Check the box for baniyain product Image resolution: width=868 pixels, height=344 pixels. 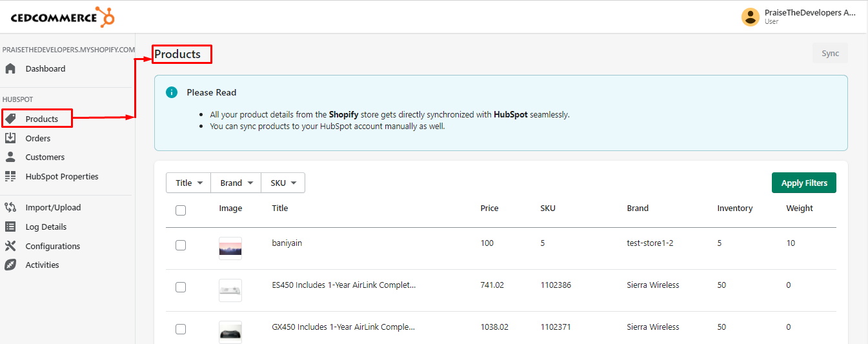(x=181, y=245)
